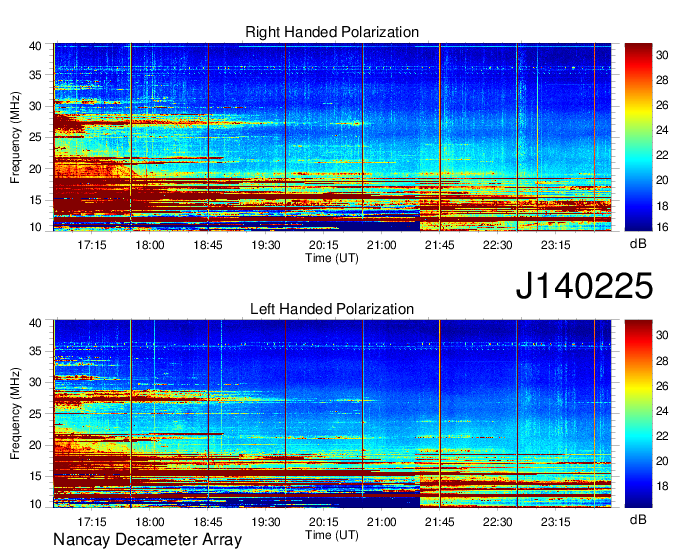680x552 pixels.
Task: Click inside the Right Handed Polarization spectrogram
Action: click(332, 137)
